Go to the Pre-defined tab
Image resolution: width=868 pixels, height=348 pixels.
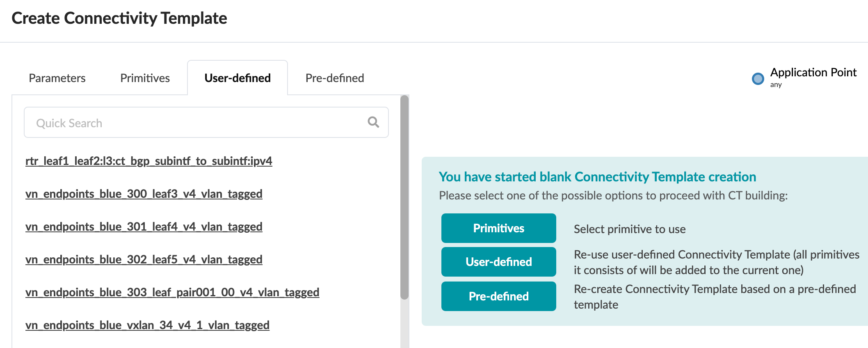click(335, 78)
